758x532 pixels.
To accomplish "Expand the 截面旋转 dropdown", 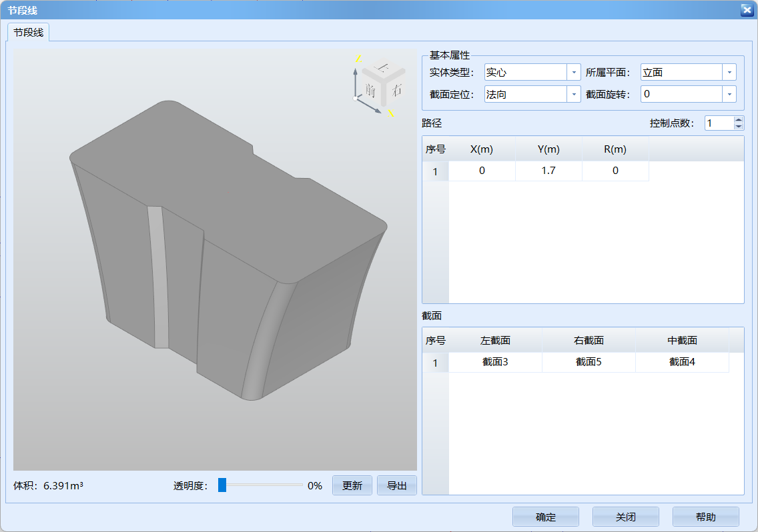I will [x=730, y=95].
